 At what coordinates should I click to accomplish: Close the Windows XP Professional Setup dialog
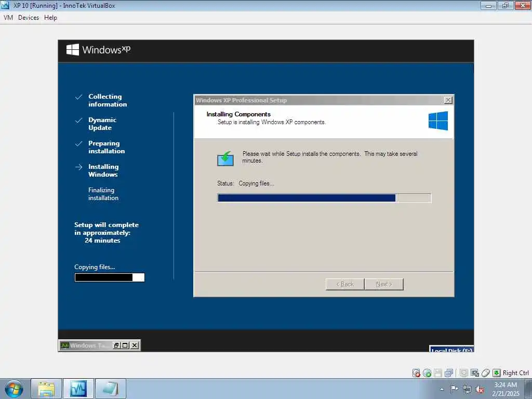448,100
